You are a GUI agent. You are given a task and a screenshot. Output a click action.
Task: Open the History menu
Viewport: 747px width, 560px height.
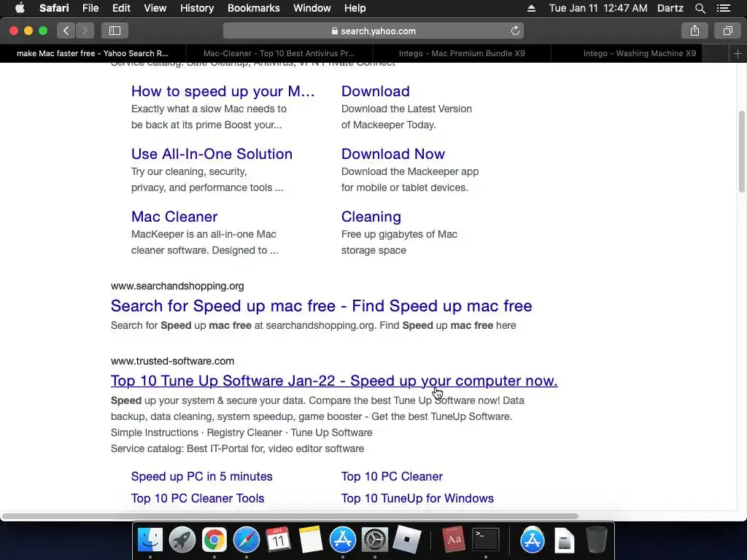click(197, 8)
